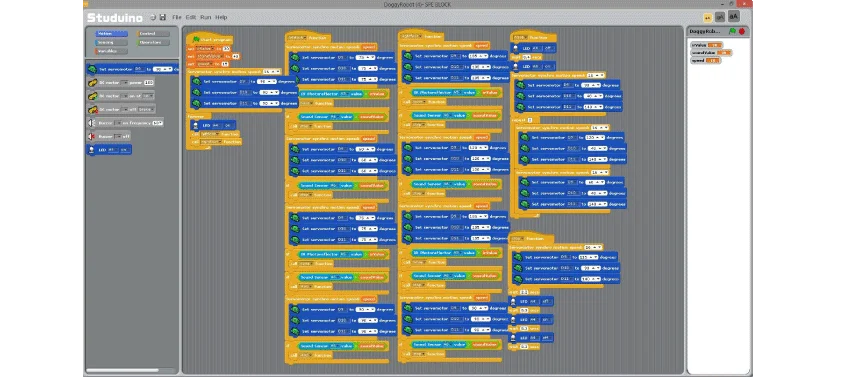
Task: Click the LED block icon in palette
Action: tap(91, 150)
